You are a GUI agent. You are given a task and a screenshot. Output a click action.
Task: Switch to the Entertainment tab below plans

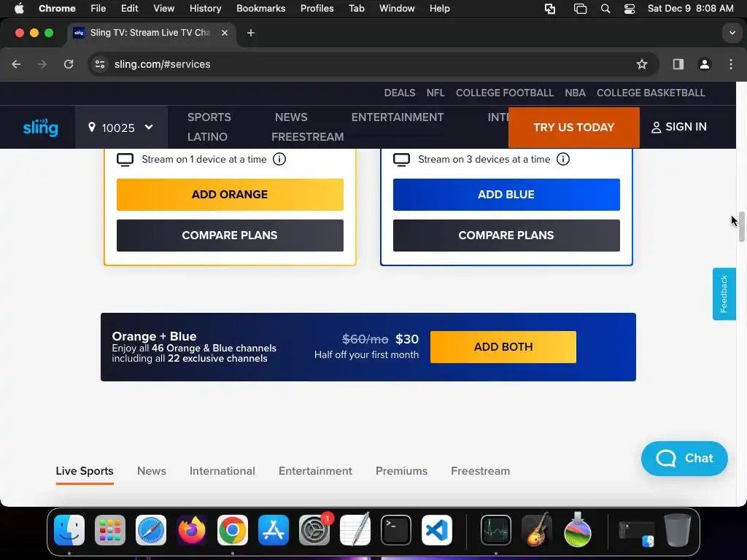(x=315, y=471)
